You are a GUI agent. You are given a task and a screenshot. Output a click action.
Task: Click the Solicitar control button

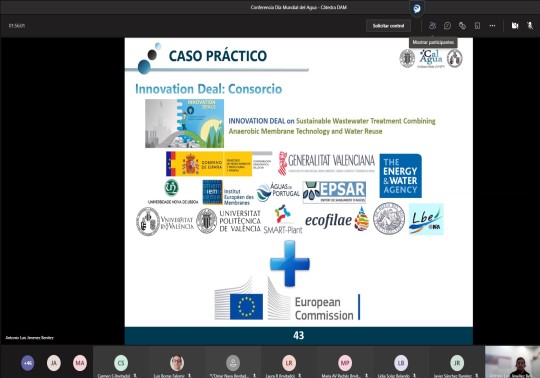[388, 26]
